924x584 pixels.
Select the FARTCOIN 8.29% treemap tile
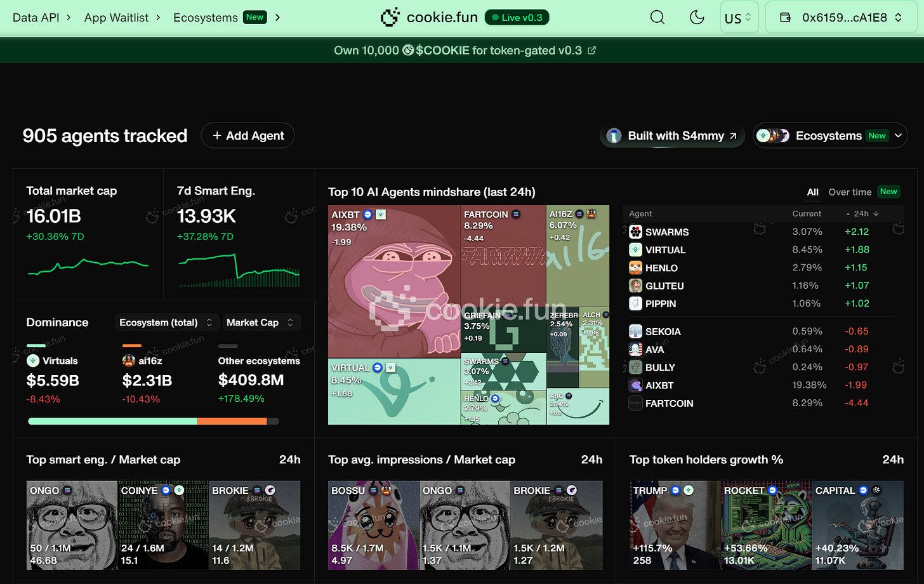503,255
